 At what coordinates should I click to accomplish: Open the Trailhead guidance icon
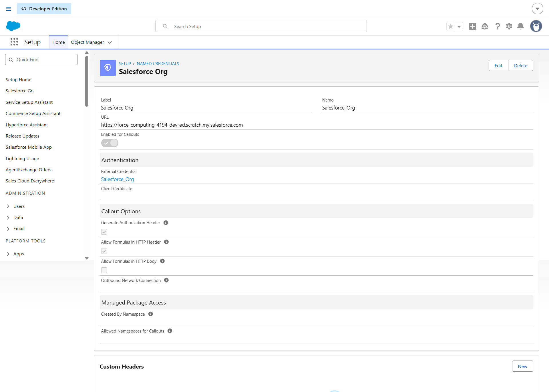(x=485, y=26)
